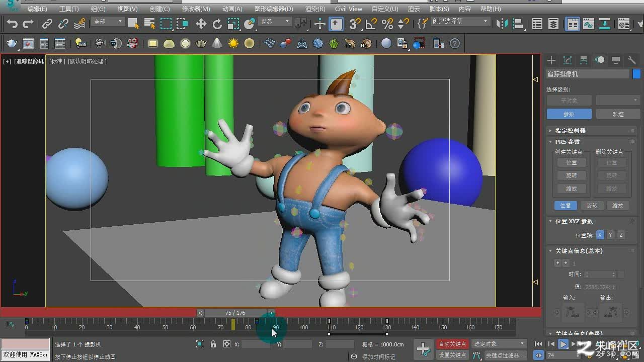
Task: Open the Curve Editor icon
Action: click(589, 24)
